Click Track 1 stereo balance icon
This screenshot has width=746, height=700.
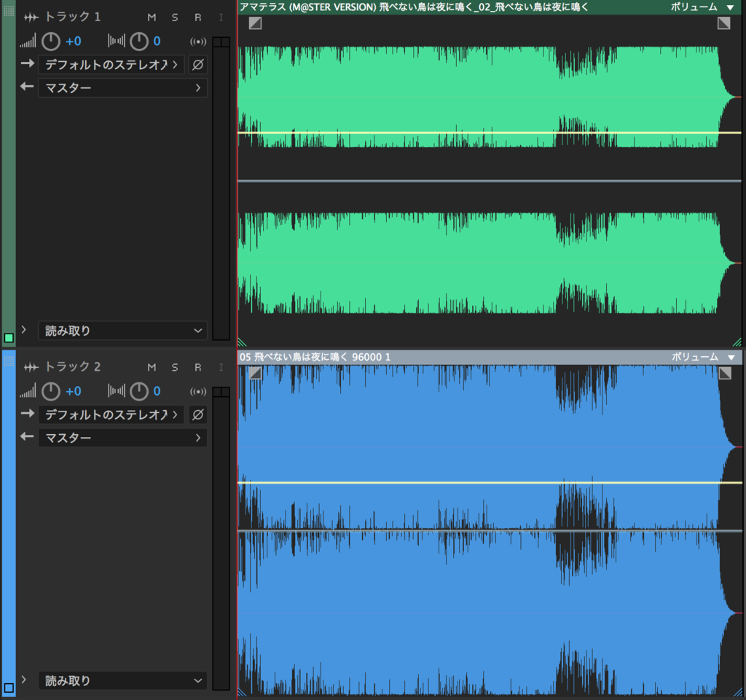point(117,41)
